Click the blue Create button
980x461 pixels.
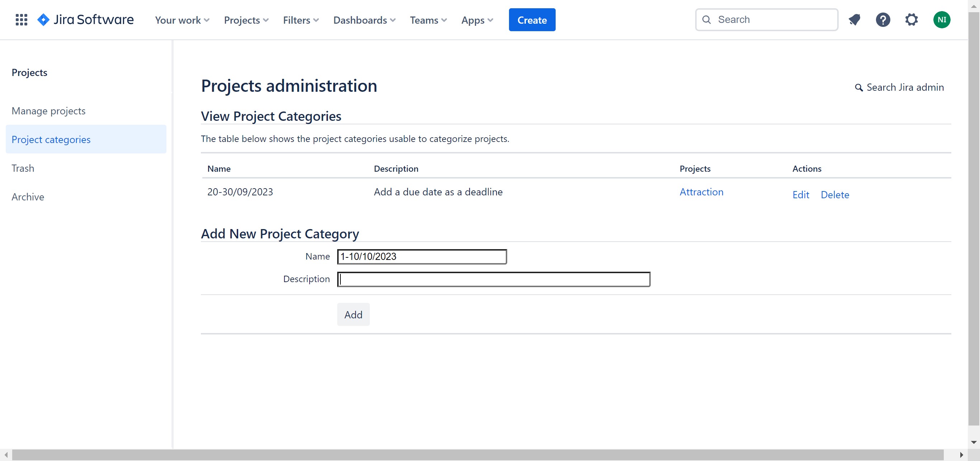tap(532, 20)
